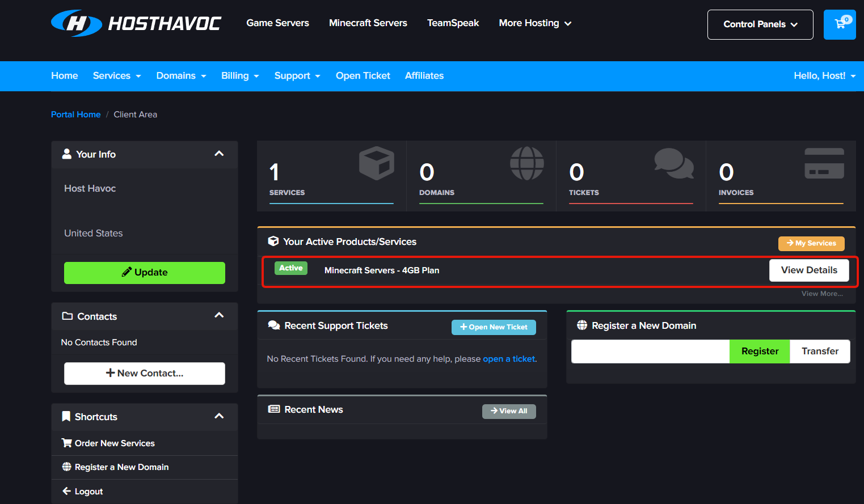
Task: Click the Domains globe icon tile
Action: [x=527, y=163]
